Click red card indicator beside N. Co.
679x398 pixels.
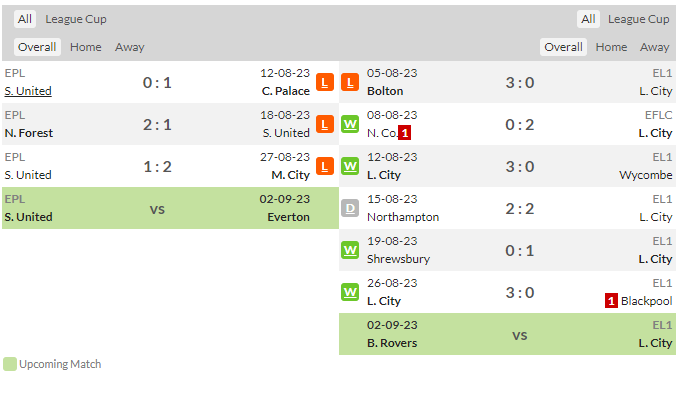404,133
